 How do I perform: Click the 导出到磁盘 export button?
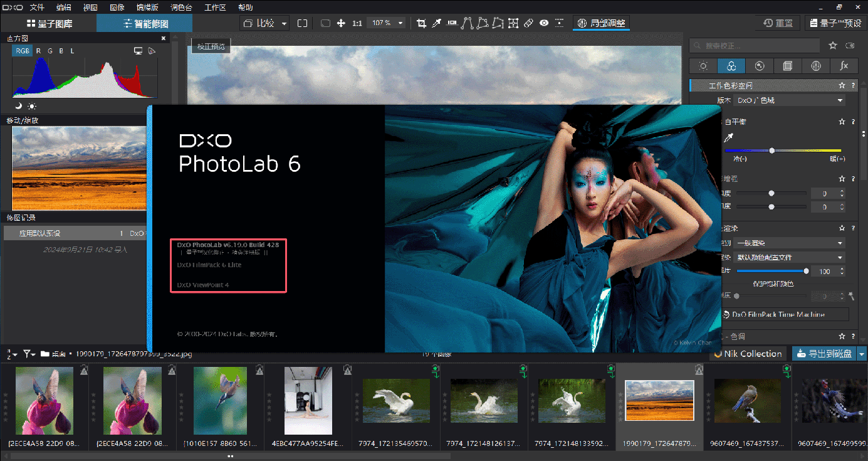coord(824,354)
